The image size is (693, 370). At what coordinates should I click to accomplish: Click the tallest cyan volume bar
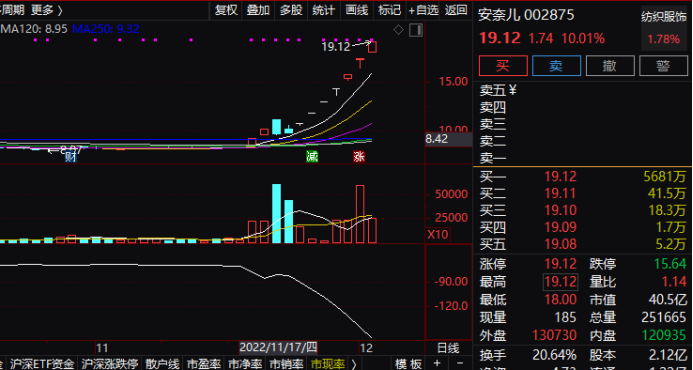[x=277, y=214]
